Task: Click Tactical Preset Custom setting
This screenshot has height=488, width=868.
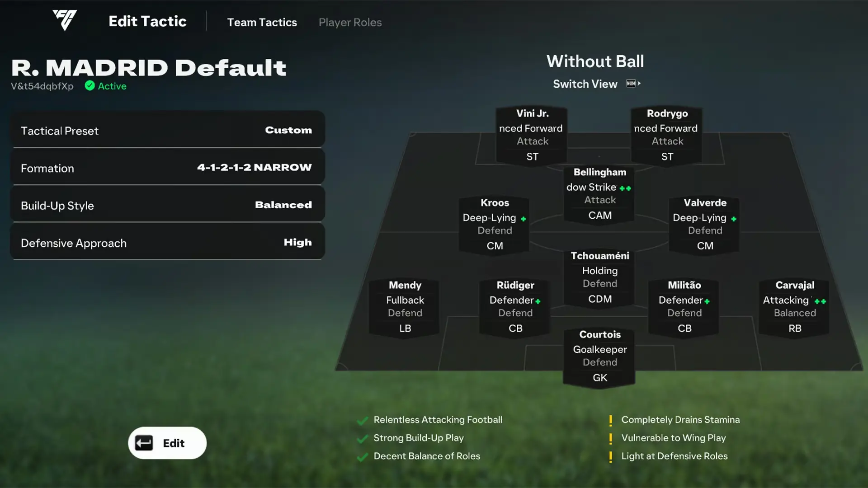Action: pyautogui.click(x=168, y=129)
